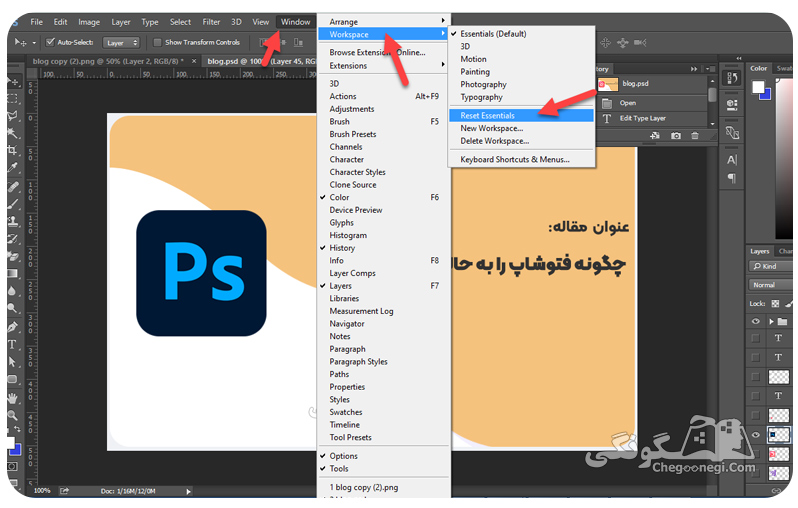The height and width of the screenshot is (508, 798).
Task: Choose New Workspace... menu entry
Action: click(522, 128)
